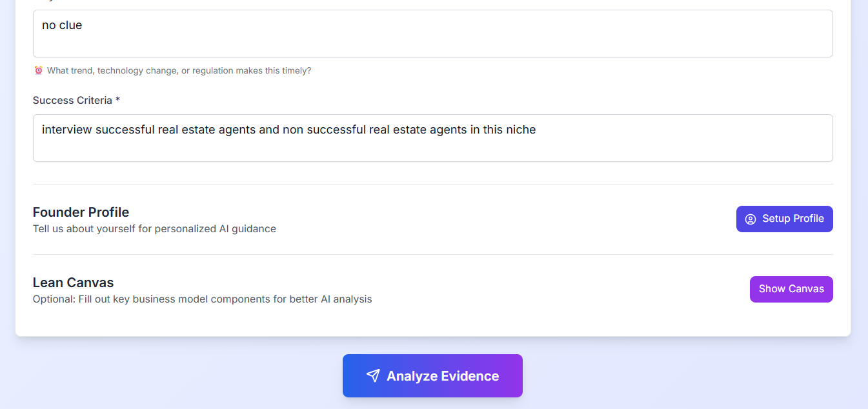
Task: Click the alarm clock icon beside the timing hint
Action: [39, 70]
